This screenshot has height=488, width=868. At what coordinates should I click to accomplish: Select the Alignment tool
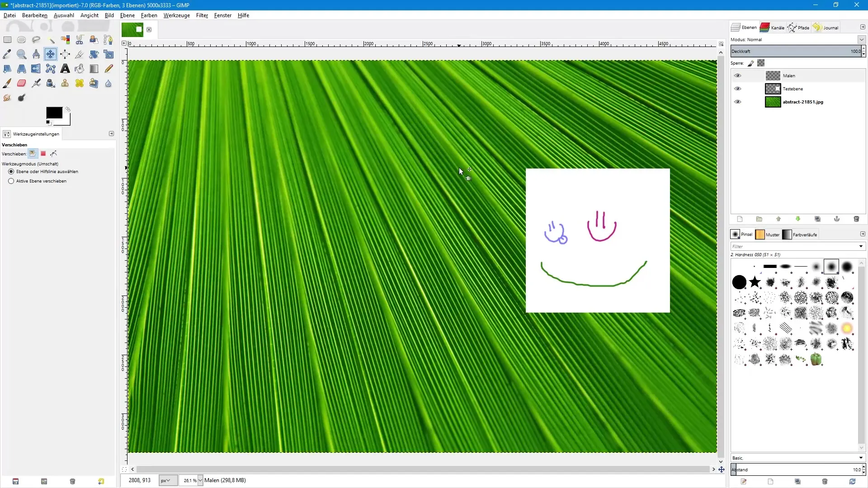(65, 54)
